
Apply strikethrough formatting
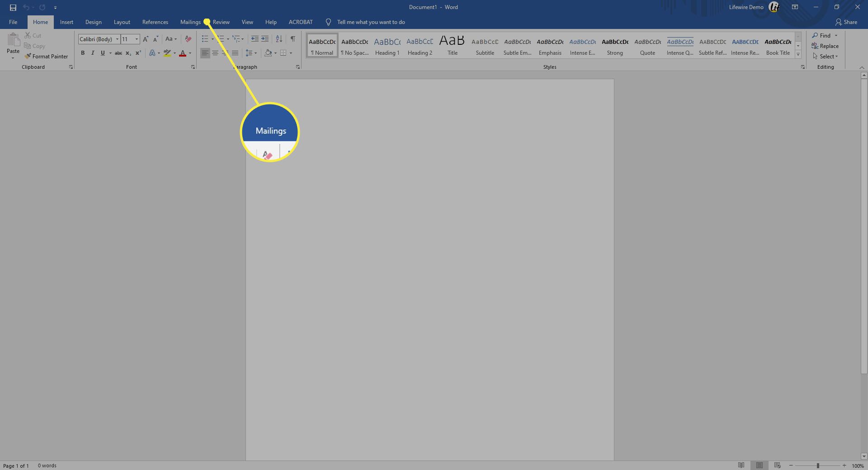point(118,53)
